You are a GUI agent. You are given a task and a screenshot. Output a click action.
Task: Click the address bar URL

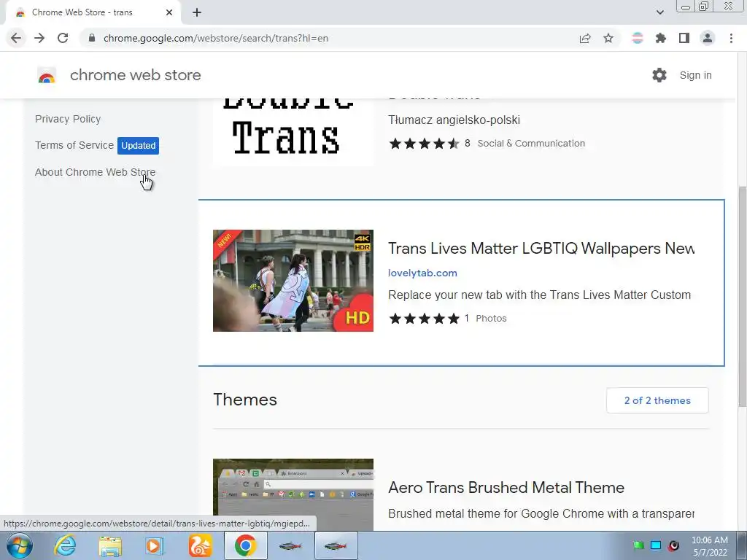point(216,38)
